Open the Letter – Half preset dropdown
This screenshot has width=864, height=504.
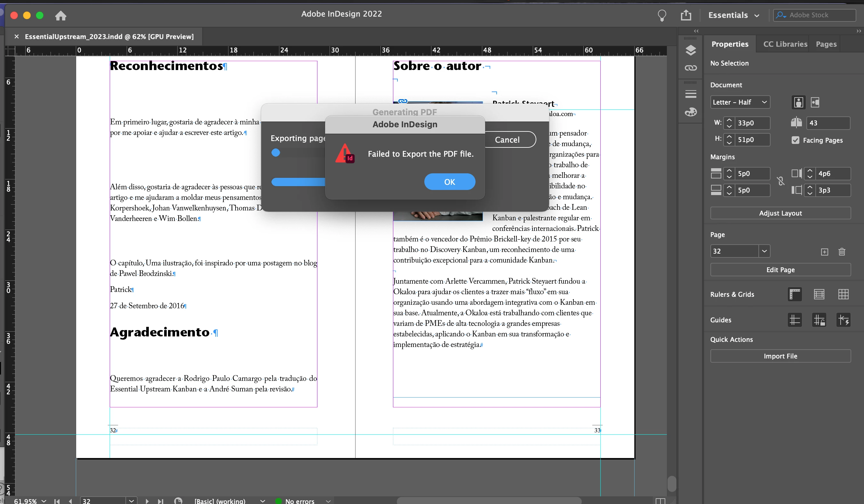740,102
